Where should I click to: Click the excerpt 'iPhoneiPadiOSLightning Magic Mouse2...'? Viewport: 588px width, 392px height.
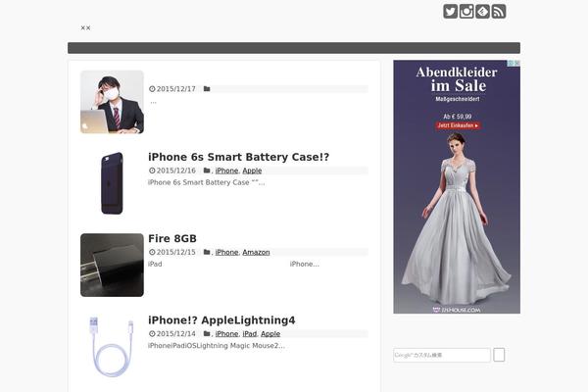[x=217, y=346]
